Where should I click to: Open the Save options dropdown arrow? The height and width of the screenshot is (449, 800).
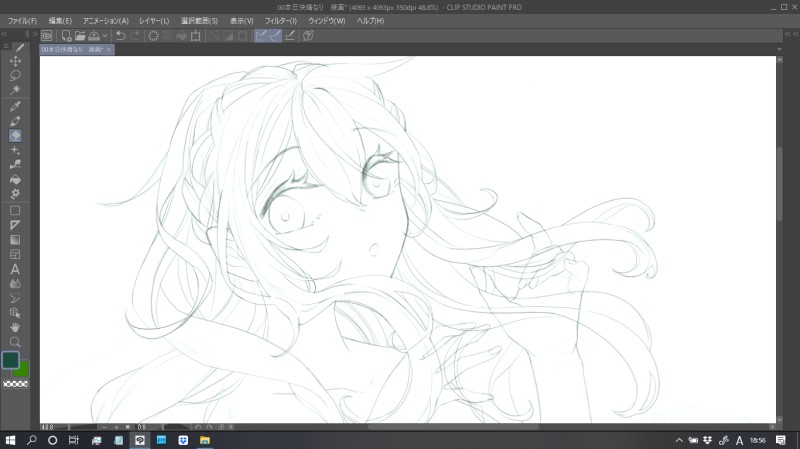point(105,36)
